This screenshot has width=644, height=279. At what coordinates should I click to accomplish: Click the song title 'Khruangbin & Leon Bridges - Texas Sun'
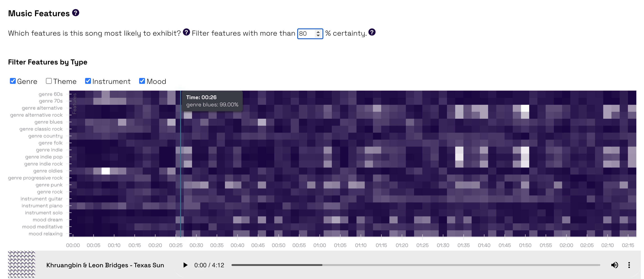point(105,265)
